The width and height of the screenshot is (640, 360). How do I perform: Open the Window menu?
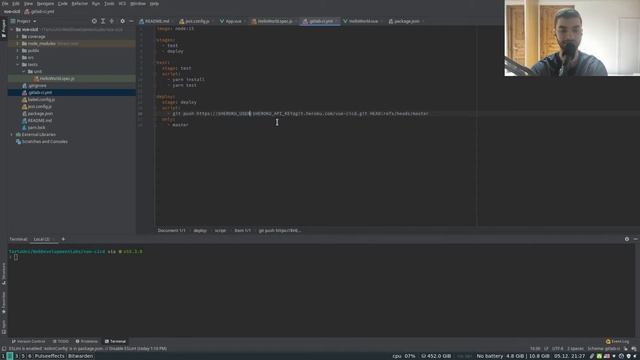coord(138,3)
